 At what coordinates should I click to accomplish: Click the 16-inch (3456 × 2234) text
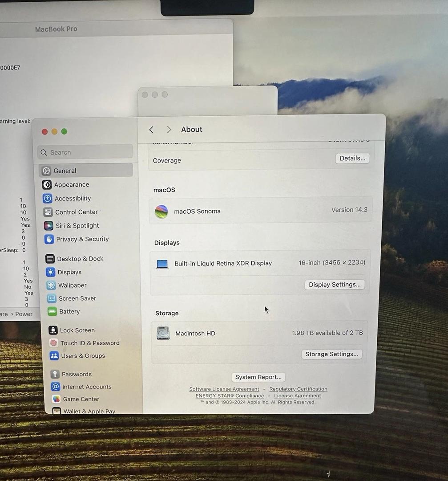point(332,263)
